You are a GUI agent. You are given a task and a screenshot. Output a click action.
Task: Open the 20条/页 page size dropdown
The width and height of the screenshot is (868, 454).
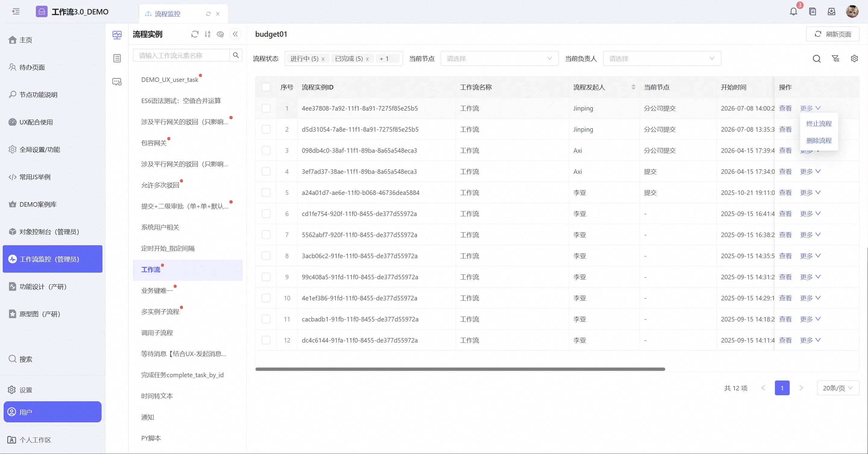click(x=838, y=388)
